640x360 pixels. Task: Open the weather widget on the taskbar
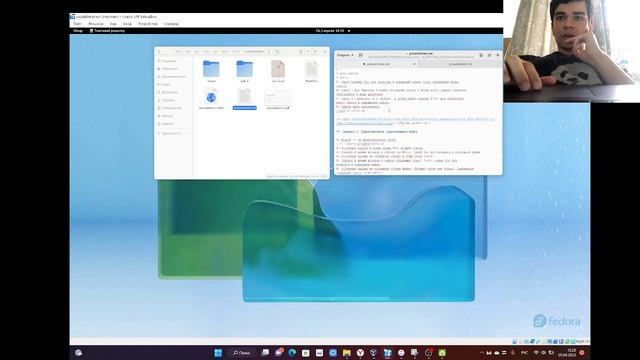tap(78, 353)
